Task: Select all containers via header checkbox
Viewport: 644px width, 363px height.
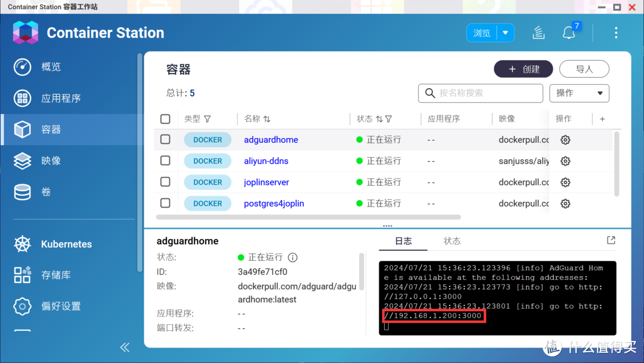Action: tap(165, 118)
